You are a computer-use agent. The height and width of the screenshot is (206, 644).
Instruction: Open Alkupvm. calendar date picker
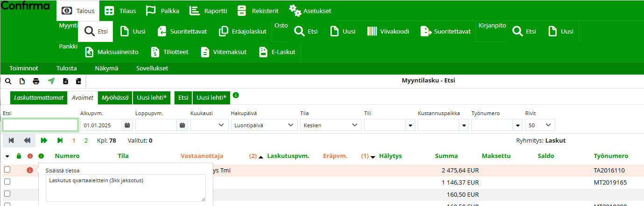point(127,125)
